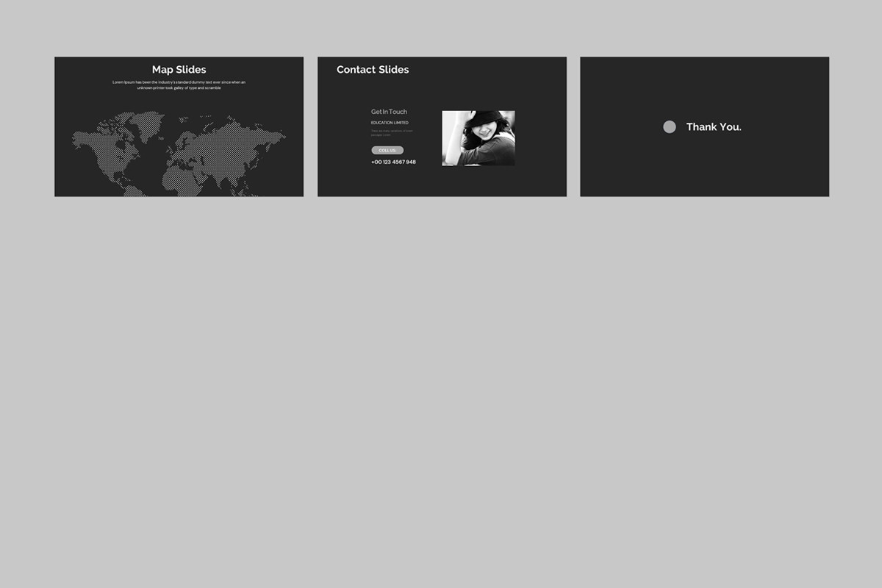Screen dimensions: 882x588
Task: Click the COLL US pill button
Action: 386,150
